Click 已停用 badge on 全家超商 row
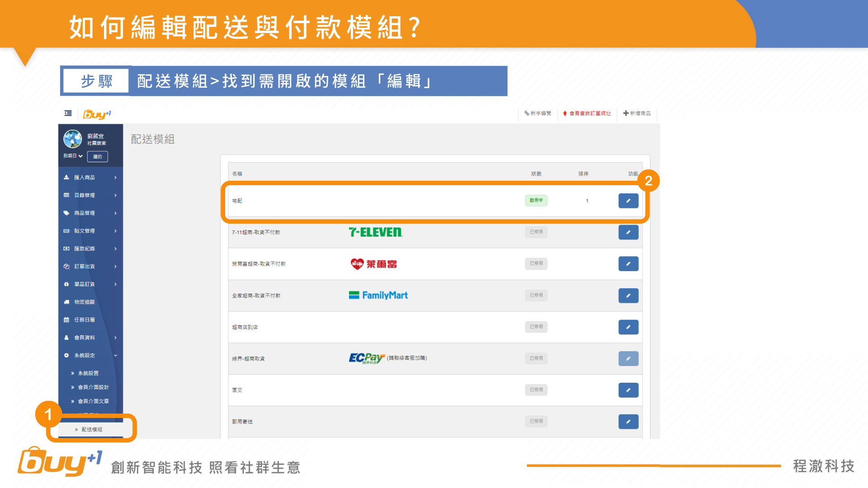The image size is (868, 488). (x=536, y=295)
